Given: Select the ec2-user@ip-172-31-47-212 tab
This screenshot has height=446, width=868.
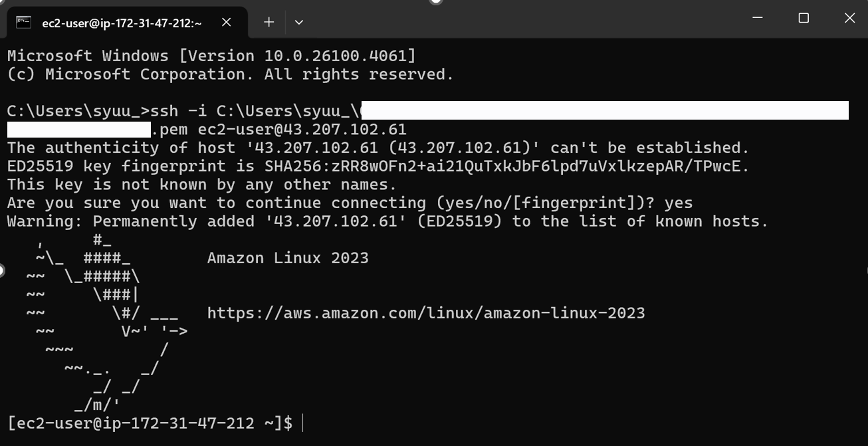Looking at the screenshot, I should (x=120, y=21).
